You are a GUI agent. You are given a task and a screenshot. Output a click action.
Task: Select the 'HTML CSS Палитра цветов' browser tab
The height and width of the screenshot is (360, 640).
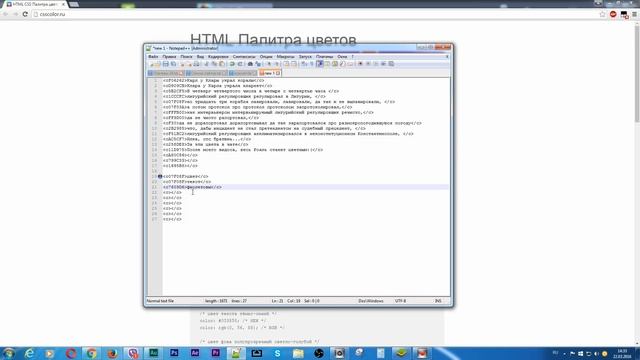35,4
